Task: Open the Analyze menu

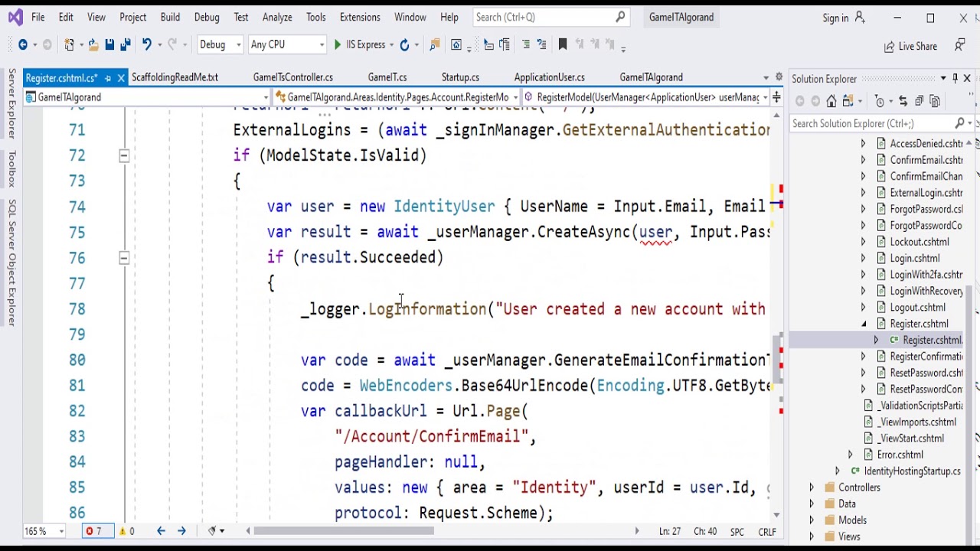Action: (x=277, y=17)
